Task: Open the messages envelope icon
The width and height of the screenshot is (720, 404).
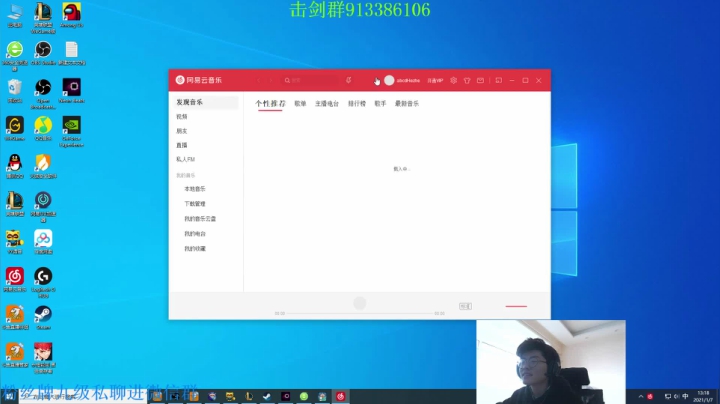Action: (x=480, y=80)
